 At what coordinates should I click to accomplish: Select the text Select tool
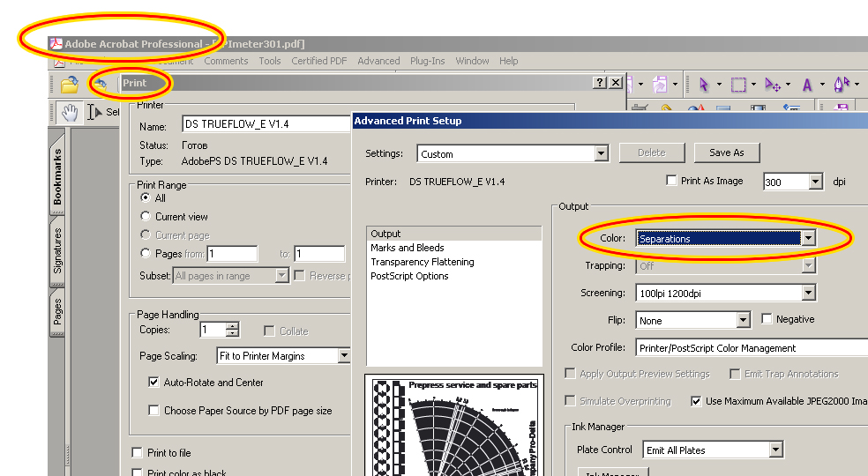(103, 112)
